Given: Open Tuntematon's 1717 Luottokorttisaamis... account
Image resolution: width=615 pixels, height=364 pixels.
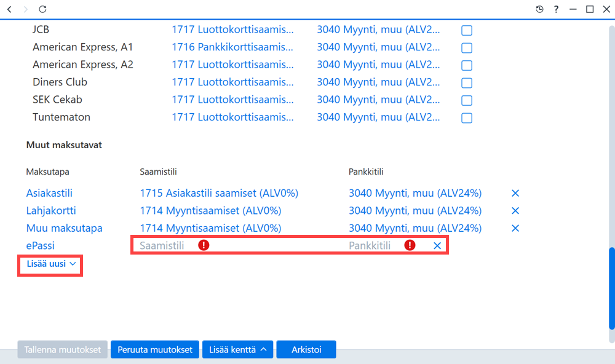Looking at the screenshot, I should pos(232,117).
